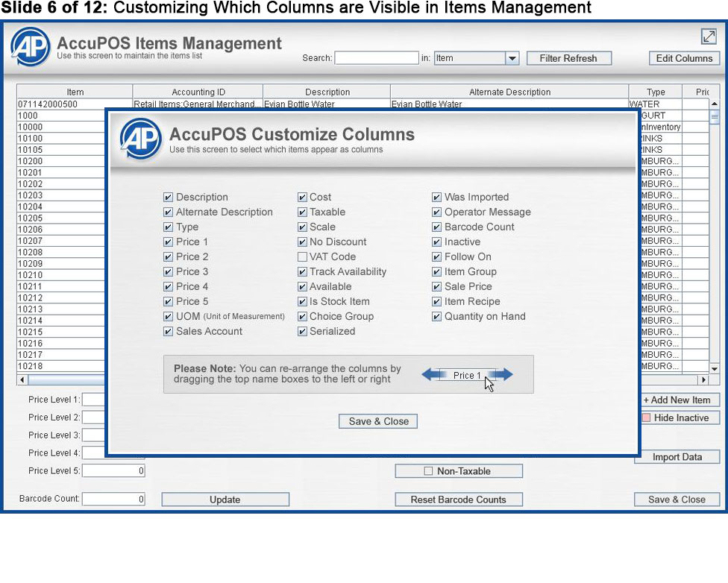Click the AccuPOS logo in Customize Columns dialog
The width and height of the screenshot is (728, 583).
pyautogui.click(x=141, y=139)
